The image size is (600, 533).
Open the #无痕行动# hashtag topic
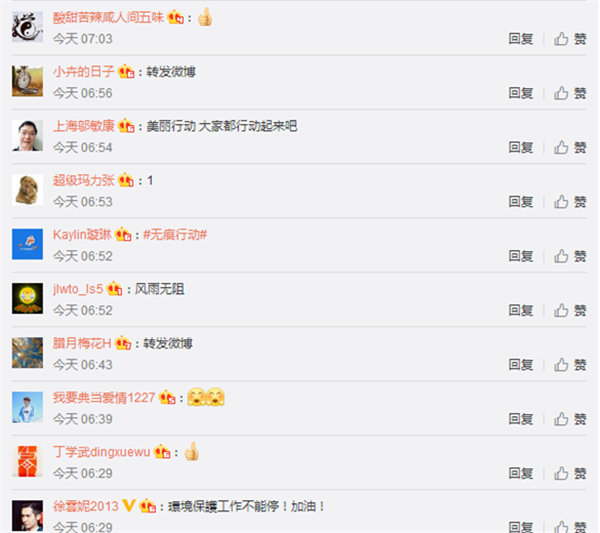coord(175,235)
